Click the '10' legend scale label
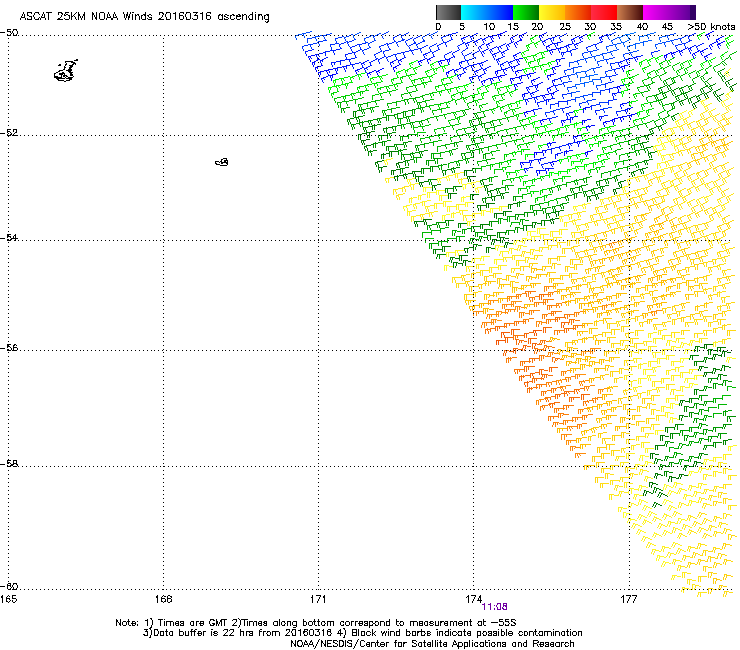Image resolution: width=740 pixels, height=650 pixels. 489,27
